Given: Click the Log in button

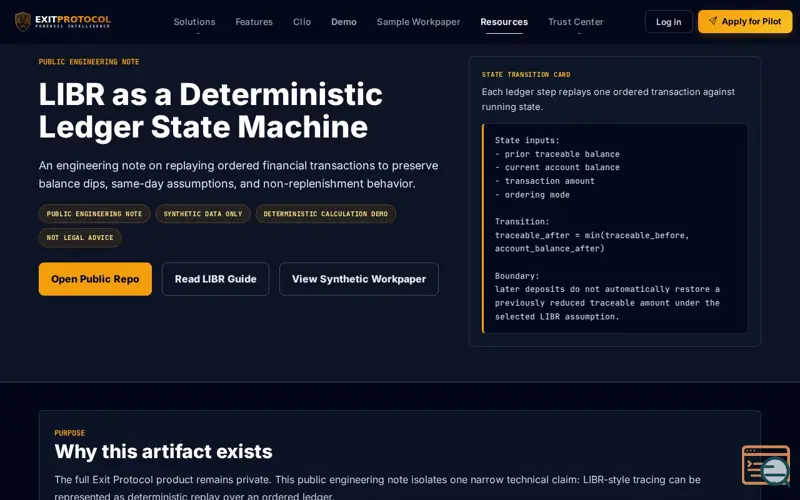Looking at the screenshot, I should pos(668,22).
